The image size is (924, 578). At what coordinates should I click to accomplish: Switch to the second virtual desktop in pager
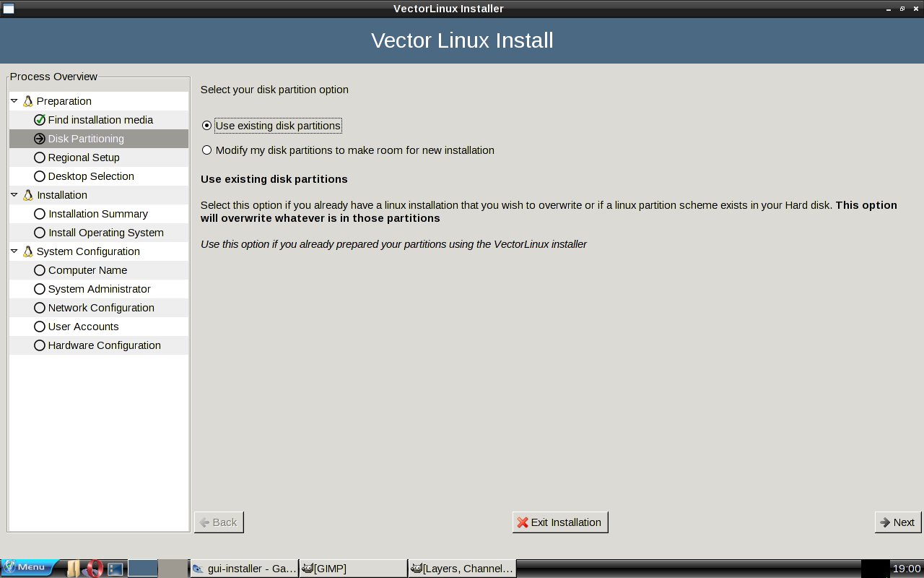(x=173, y=569)
